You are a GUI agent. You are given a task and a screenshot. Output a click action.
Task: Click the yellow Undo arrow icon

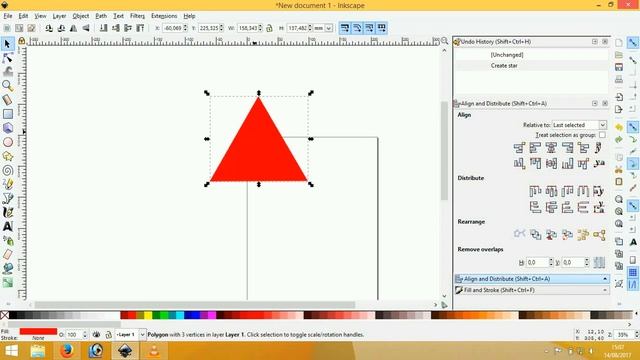tap(619, 127)
